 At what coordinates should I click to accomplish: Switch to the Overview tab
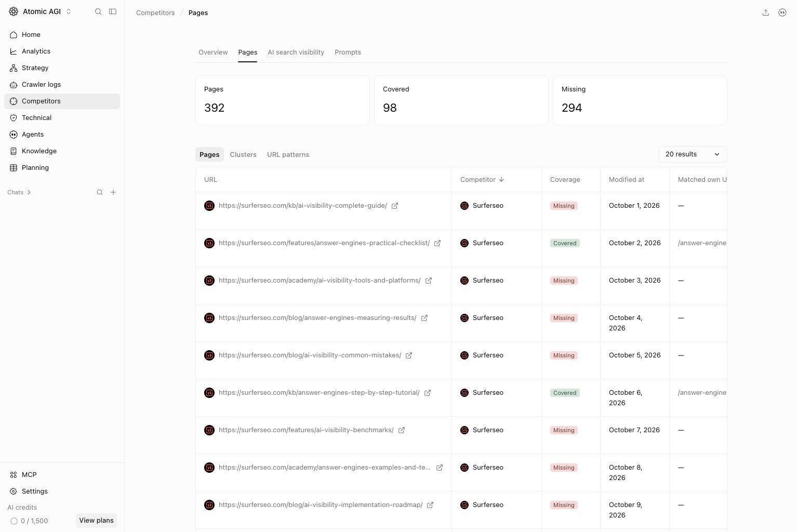pyautogui.click(x=213, y=52)
